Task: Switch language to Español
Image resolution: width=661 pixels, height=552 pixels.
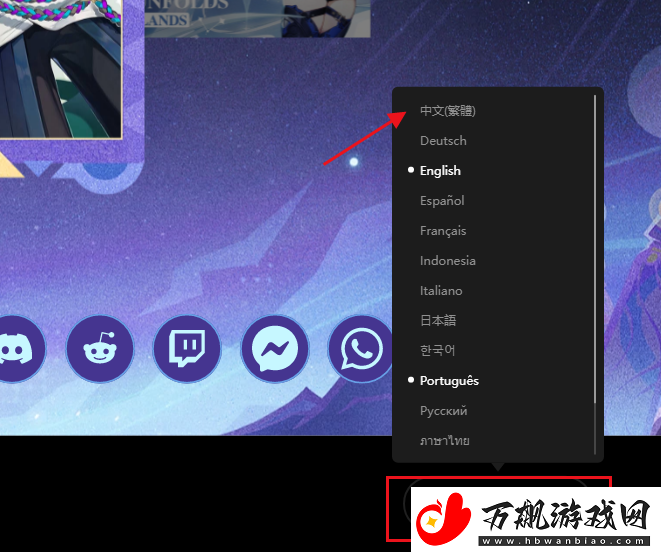Action: 442,200
